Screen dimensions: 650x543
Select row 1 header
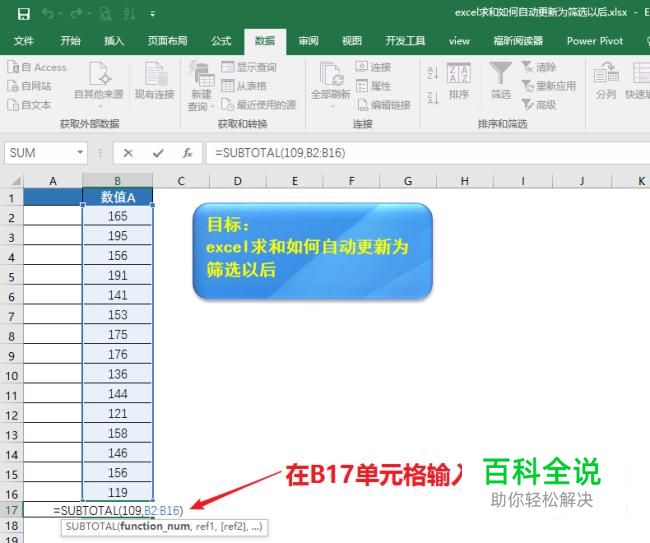point(12,198)
